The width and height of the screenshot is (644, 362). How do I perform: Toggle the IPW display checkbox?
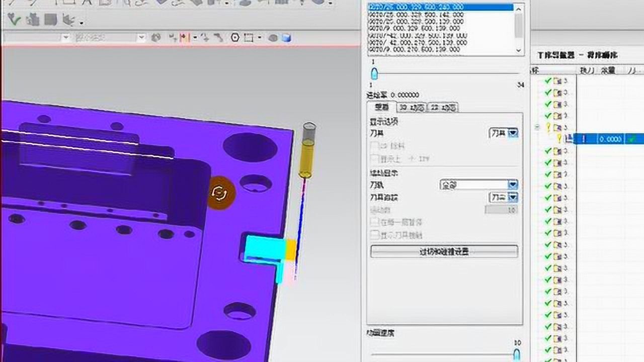[375, 159]
